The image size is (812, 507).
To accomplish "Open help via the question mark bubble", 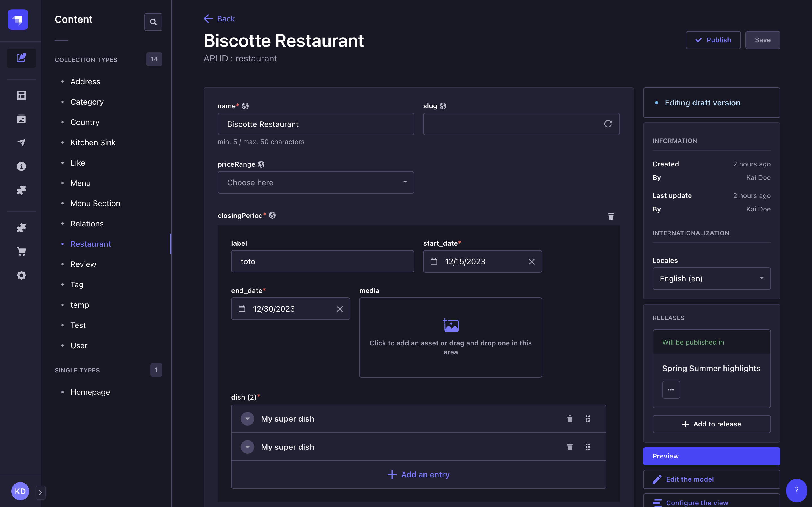I will pos(796,490).
